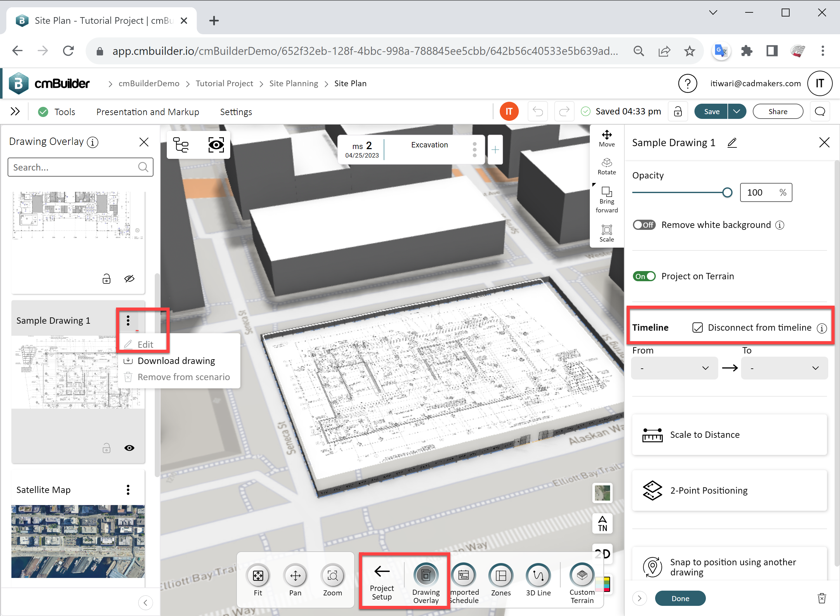The image size is (840, 616).
Task: Open the Imported Schedule panel
Action: point(464,576)
